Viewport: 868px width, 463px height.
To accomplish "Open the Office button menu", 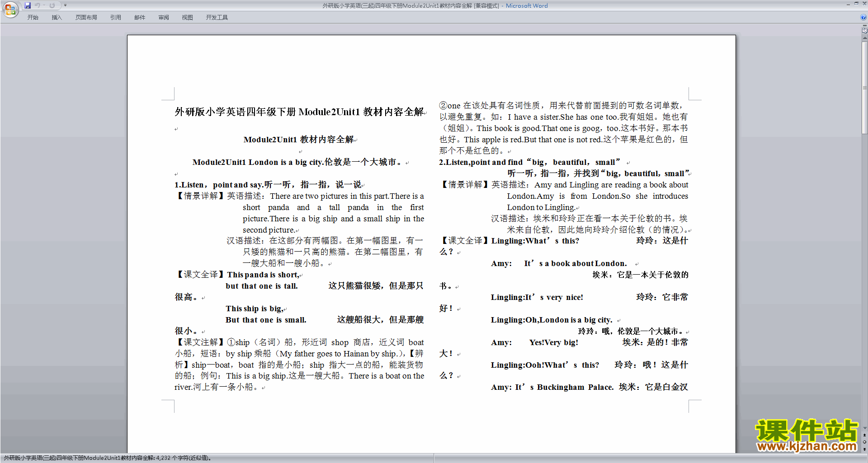I will 10,9.
